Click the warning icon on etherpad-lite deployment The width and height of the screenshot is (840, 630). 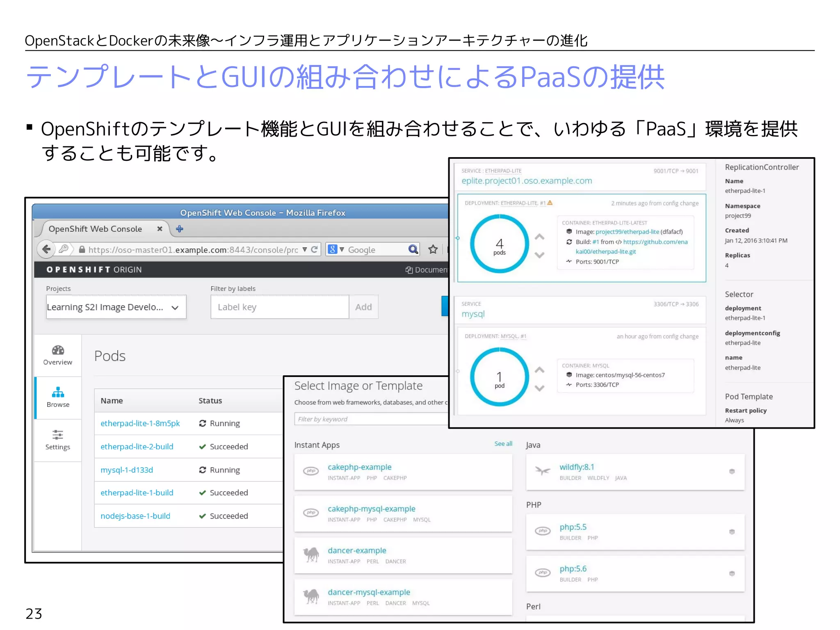click(550, 203)
